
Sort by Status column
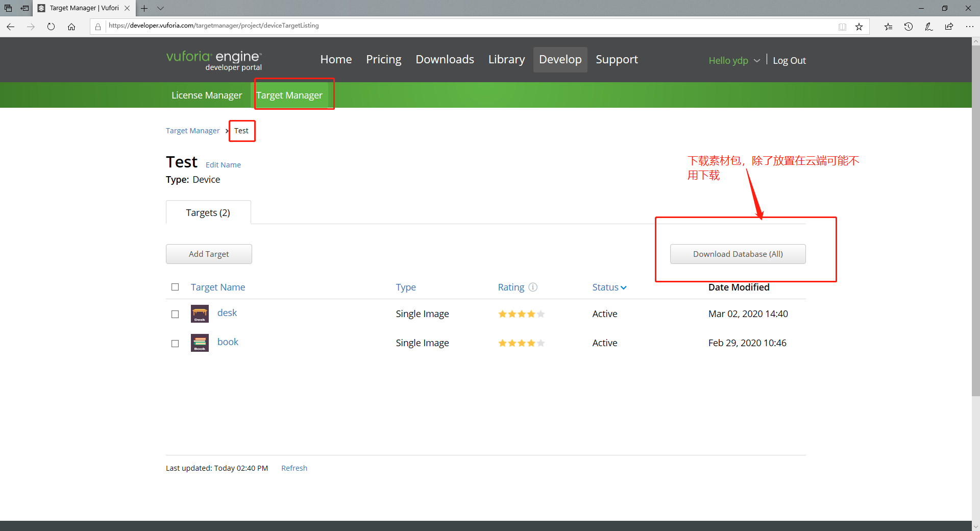609,287
